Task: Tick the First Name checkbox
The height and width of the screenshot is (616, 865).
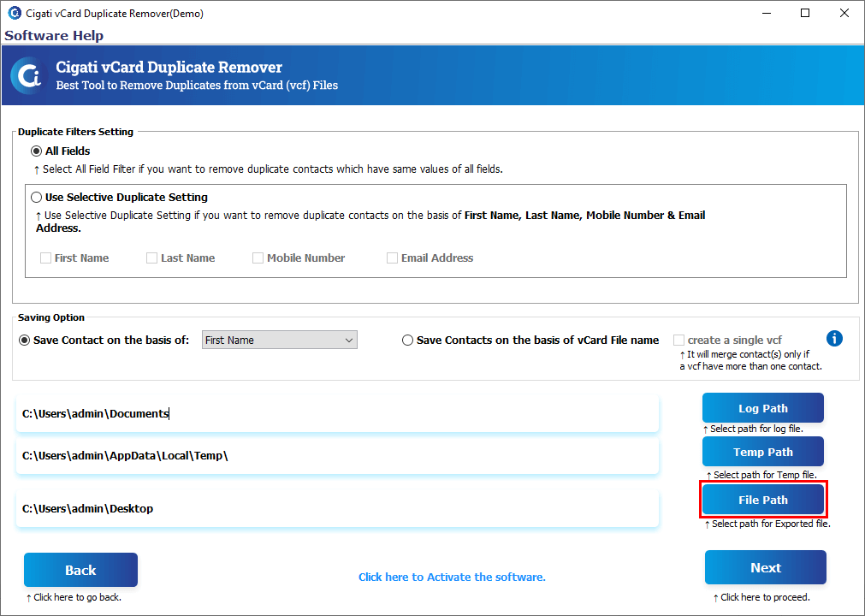Action: (x=46, y=258)
